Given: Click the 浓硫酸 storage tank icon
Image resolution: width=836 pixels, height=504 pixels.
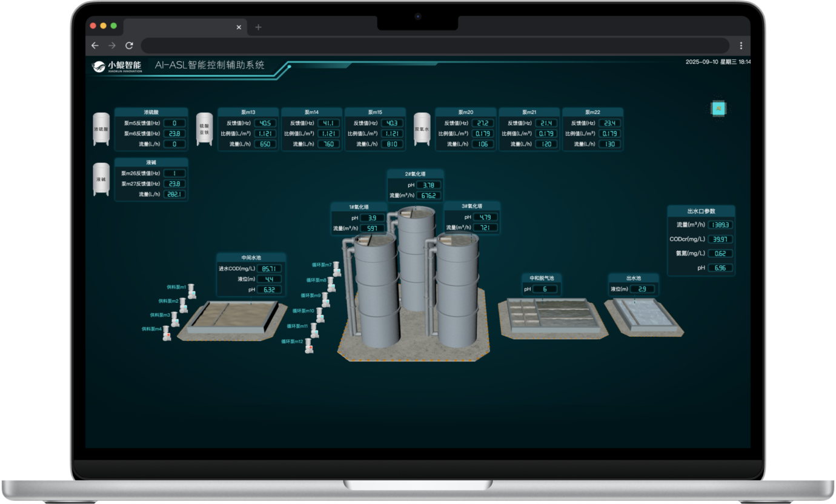Looking at the screenshot, I should point(101,129).
